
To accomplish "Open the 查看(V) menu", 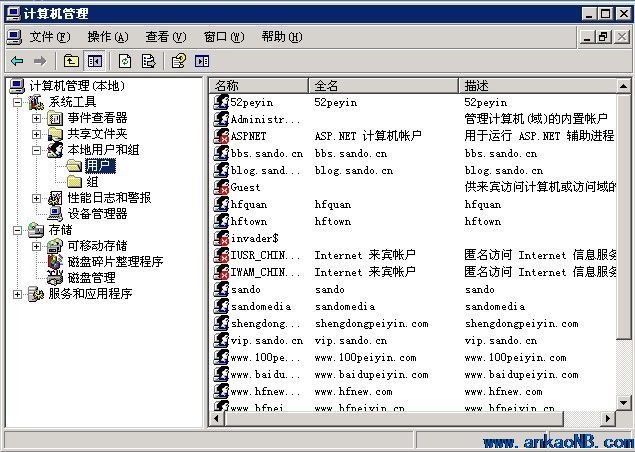I will [x=165, y=37].
